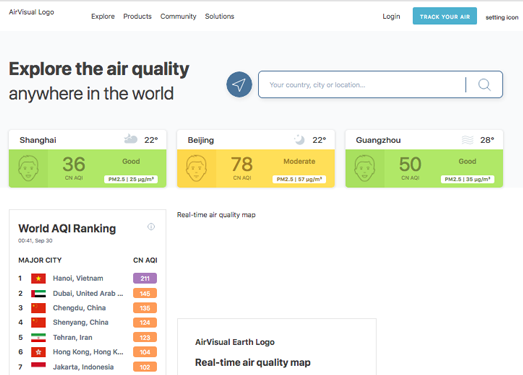Click Shanghai PM2.5 25 µg/m³ badge
The width and height of the screenshot is (523, 375).
point(131,179)
